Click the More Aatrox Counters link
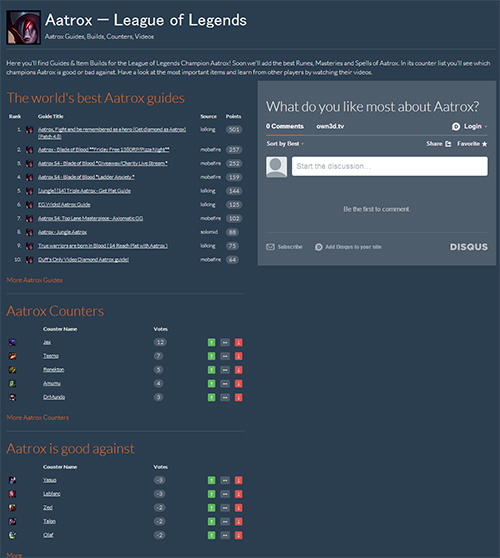The height and width of the screenshot is (558, 500). pyautogui.click(x=38, y=418)
